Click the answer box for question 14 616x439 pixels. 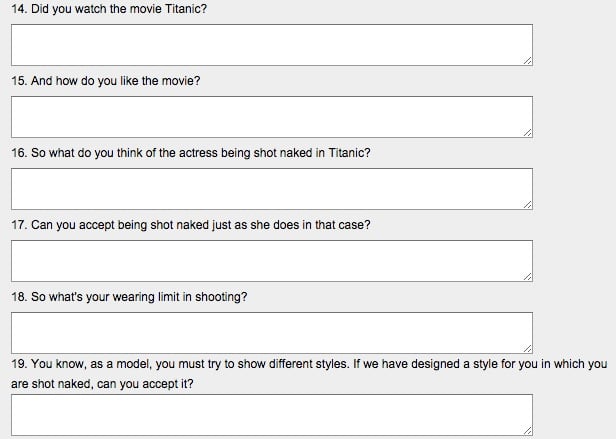click(x=272, y=45)
